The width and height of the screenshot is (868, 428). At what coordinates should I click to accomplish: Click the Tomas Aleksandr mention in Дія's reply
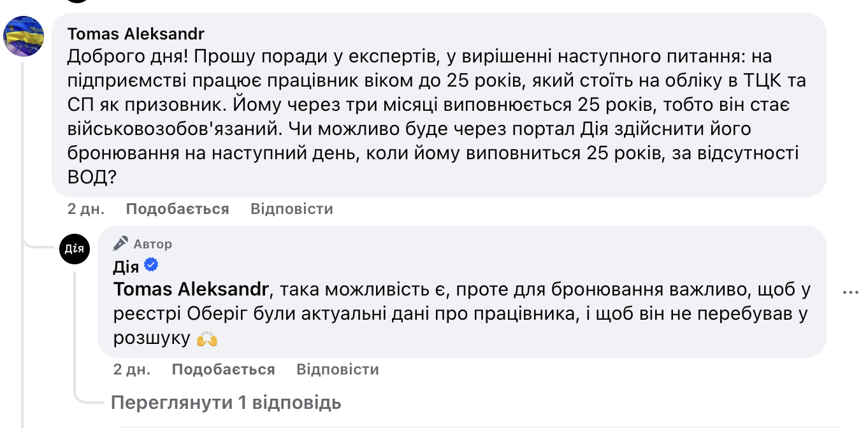(x=191, y=290)
